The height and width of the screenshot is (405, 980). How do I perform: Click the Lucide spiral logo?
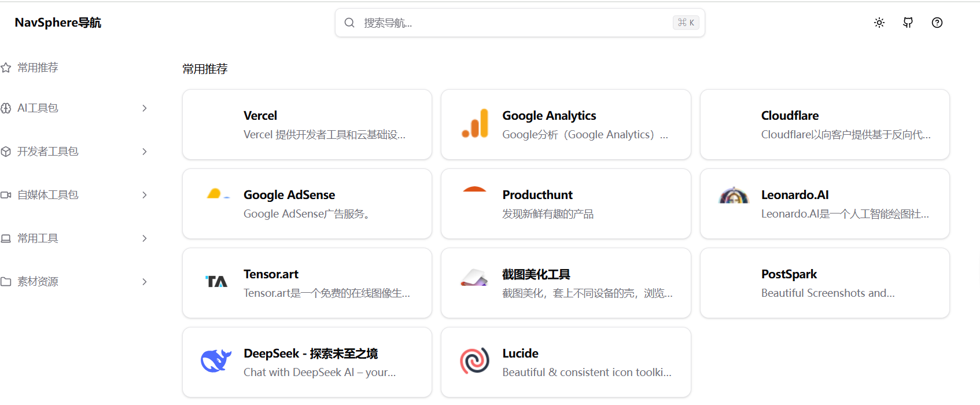click(x=475, y=361)
